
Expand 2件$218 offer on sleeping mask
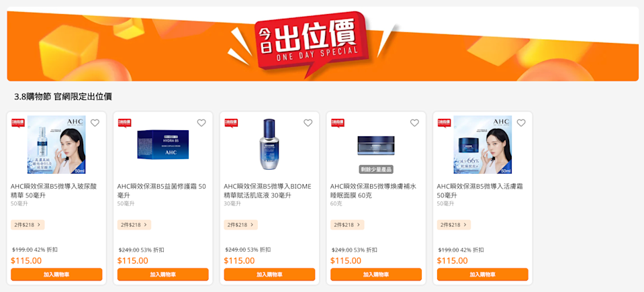click(347, 225)
